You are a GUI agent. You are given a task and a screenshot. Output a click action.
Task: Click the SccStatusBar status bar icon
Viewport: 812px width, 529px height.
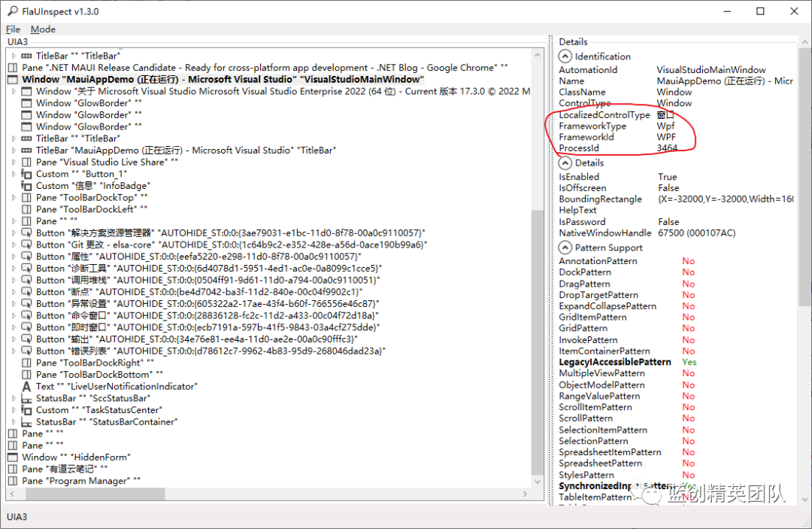click(26, 398)
